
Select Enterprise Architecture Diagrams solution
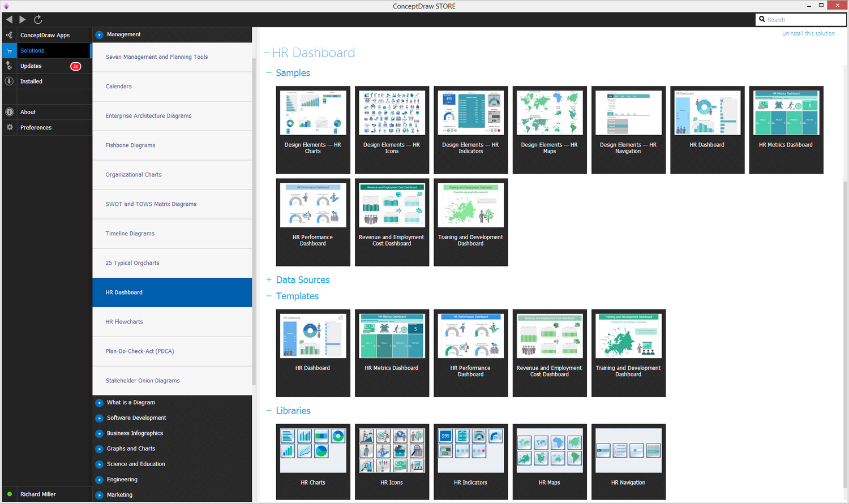[x=172, y=116]
